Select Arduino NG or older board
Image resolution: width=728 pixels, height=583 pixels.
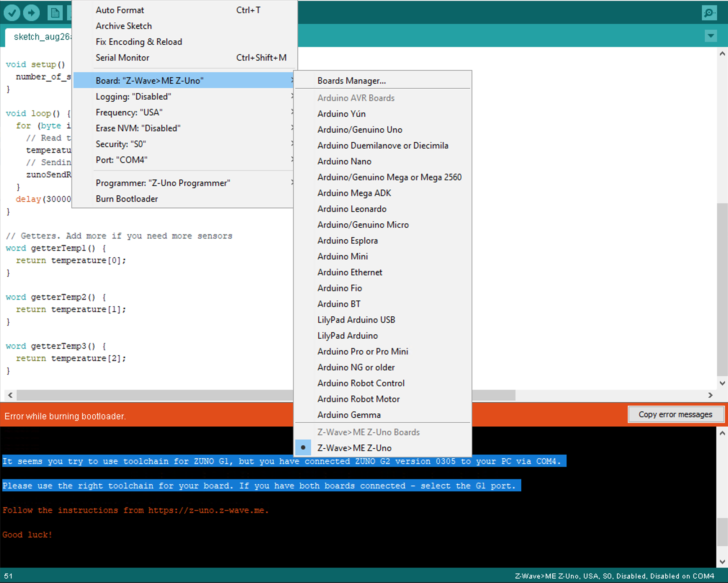[383, 368]
